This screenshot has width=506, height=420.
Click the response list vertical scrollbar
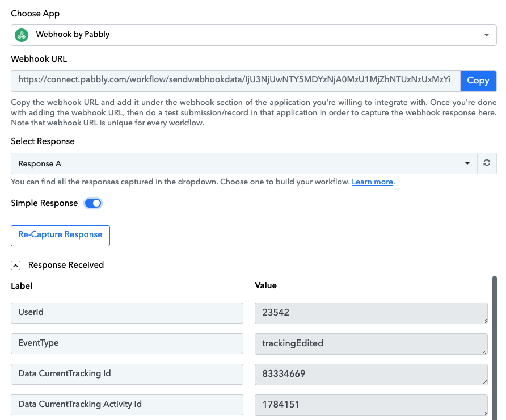click(x=495, y=348)
